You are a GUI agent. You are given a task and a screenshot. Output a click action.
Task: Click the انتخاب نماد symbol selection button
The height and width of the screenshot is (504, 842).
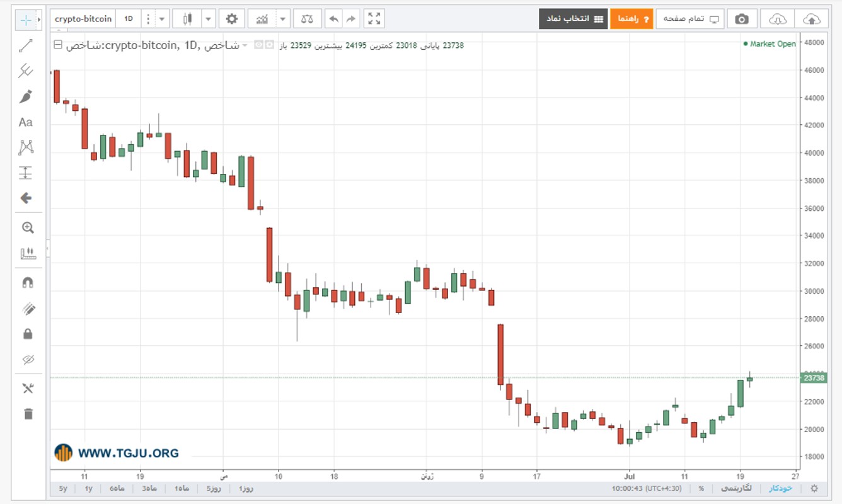pos(573,19)
